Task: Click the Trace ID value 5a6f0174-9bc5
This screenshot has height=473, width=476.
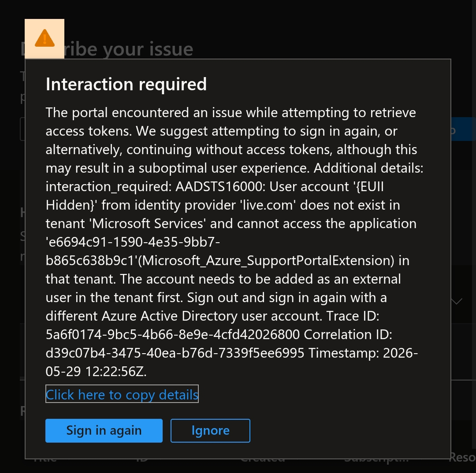Action: [x=173, y=335]
